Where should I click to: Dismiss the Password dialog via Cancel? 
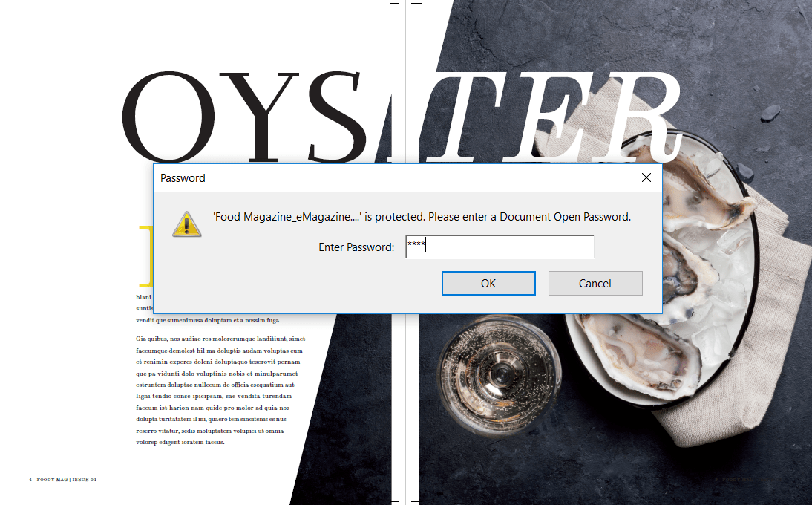595,283
